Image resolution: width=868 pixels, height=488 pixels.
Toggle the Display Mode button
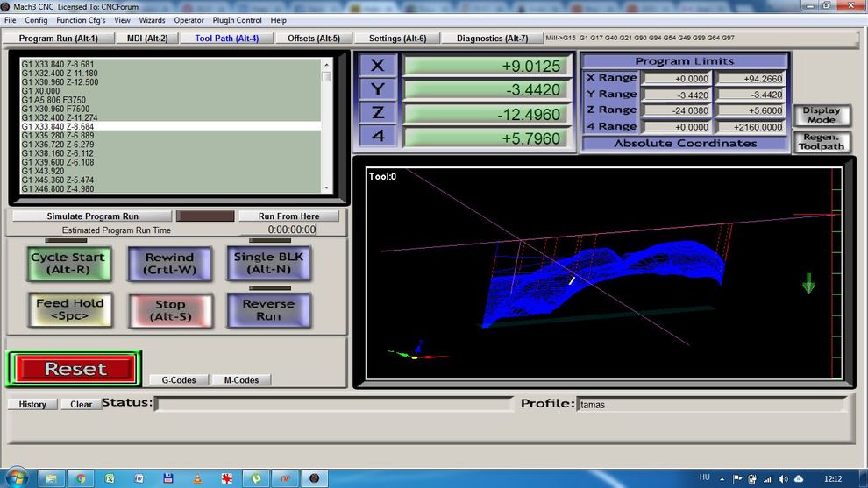click(x=822, y=116)
